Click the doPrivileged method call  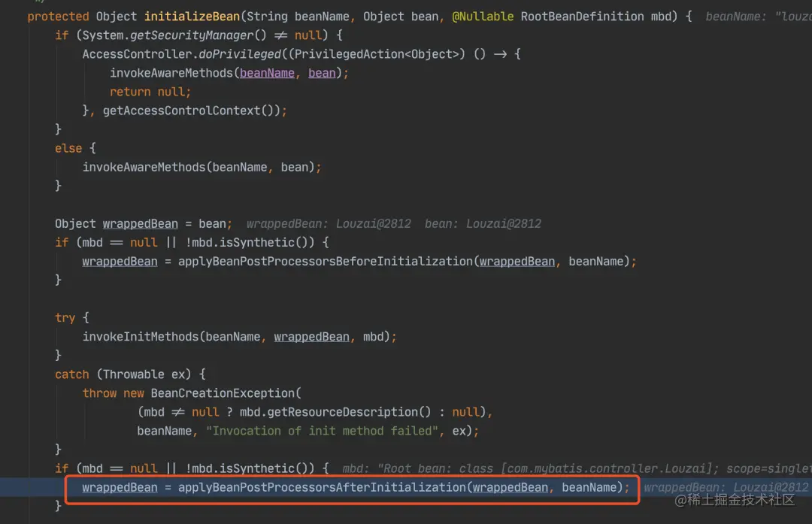coord(240,54)
